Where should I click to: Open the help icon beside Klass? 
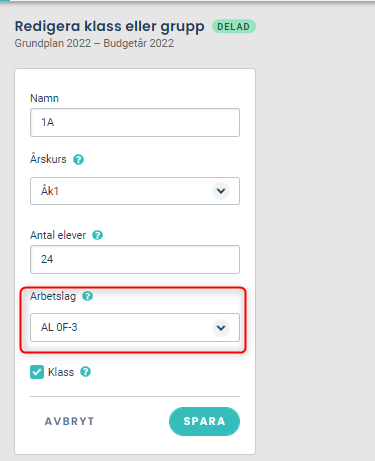[x=86, y=372]
